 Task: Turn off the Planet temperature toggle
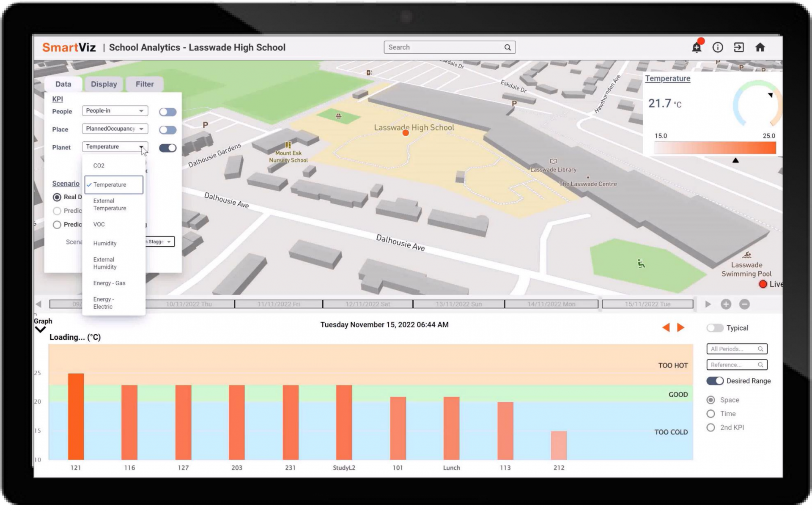167,148
